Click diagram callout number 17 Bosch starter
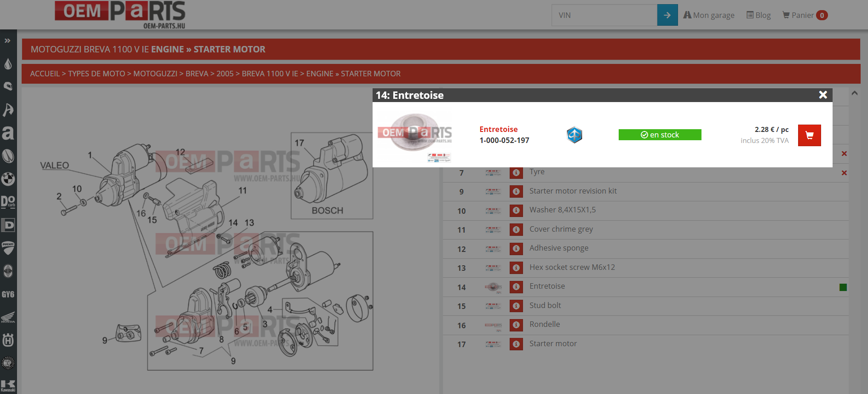Screen dimensions: 868x394 299,143
